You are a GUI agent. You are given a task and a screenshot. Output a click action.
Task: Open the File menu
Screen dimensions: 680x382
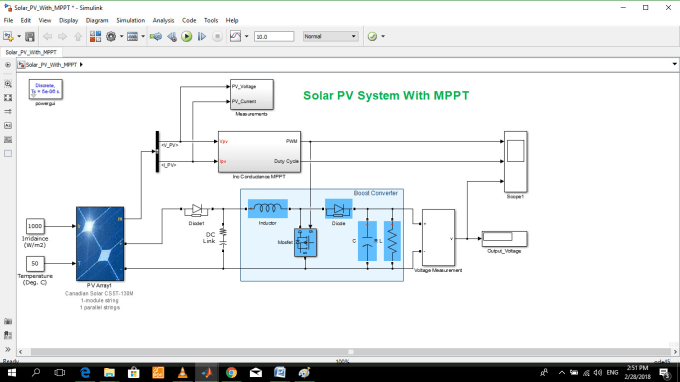click(8, 20)
